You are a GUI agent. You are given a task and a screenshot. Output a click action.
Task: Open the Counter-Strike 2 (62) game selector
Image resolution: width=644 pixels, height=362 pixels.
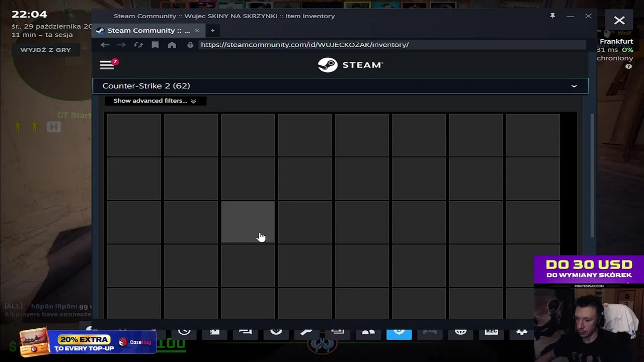(340, 86)
